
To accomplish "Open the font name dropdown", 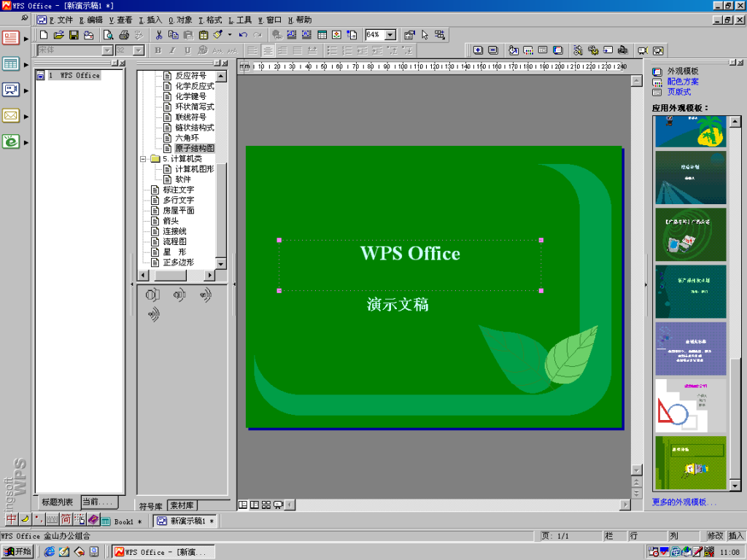I will click(x=107, y=50).
